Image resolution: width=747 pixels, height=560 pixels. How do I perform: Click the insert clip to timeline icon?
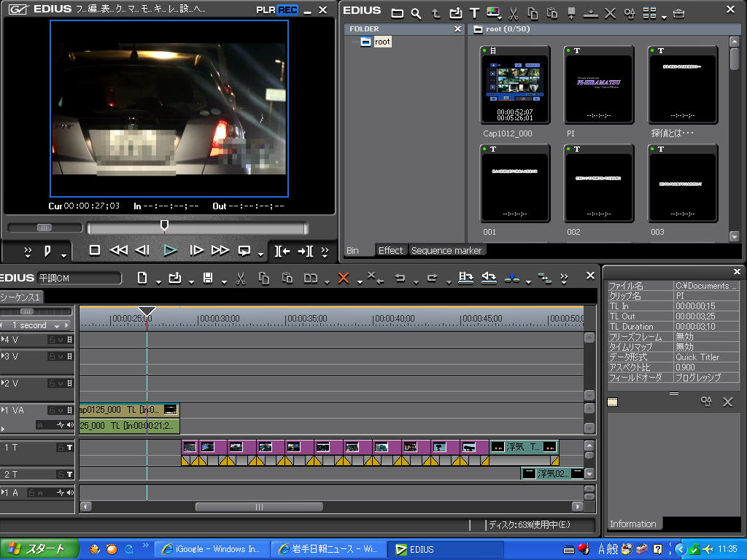tap(465, 278)
